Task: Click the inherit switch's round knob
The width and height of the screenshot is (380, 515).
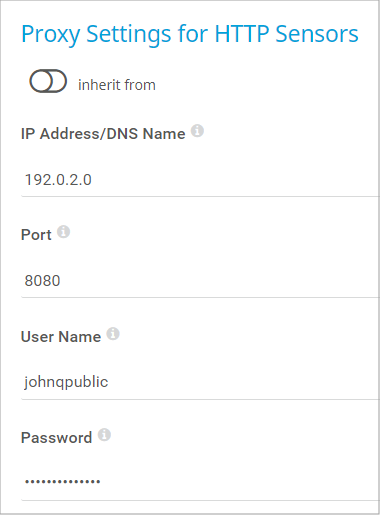Action: (x=41, y=81)
